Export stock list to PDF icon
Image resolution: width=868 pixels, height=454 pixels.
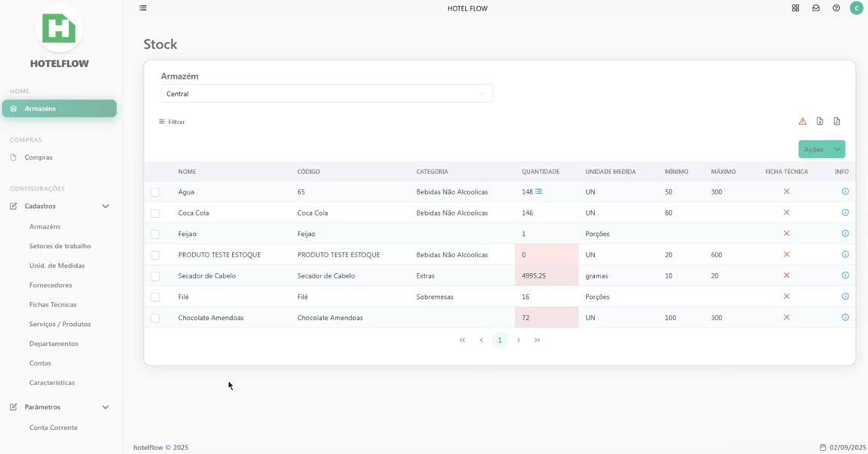pyautogui.click(x=837, y=121)
